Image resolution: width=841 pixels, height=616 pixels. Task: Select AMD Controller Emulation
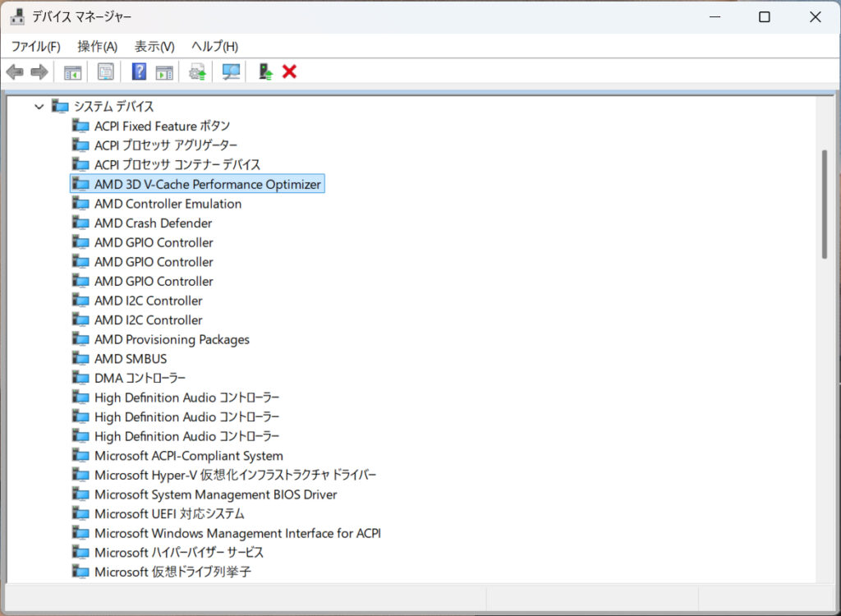pos(168,204)
